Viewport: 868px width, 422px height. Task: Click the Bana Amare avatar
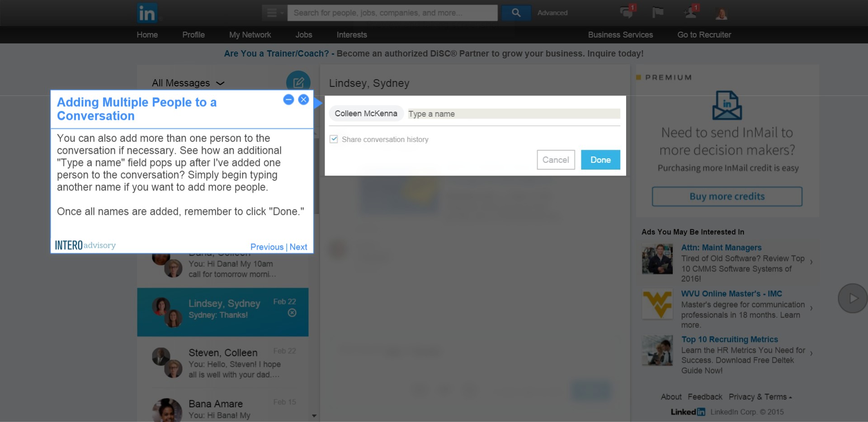click(x=167, y=410)
